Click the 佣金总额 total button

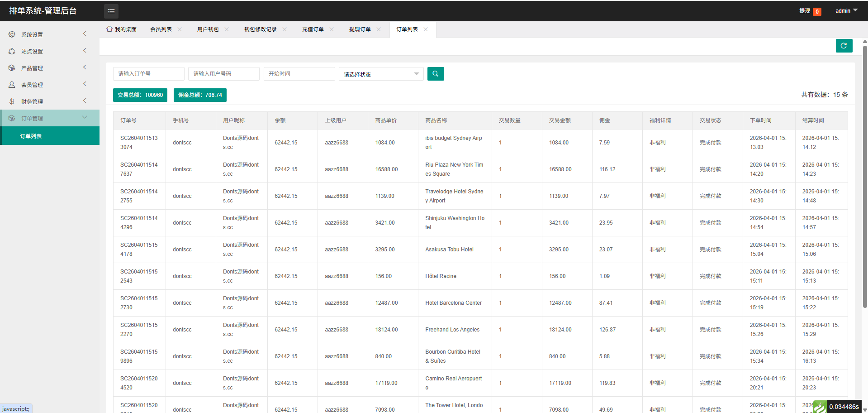200,95
